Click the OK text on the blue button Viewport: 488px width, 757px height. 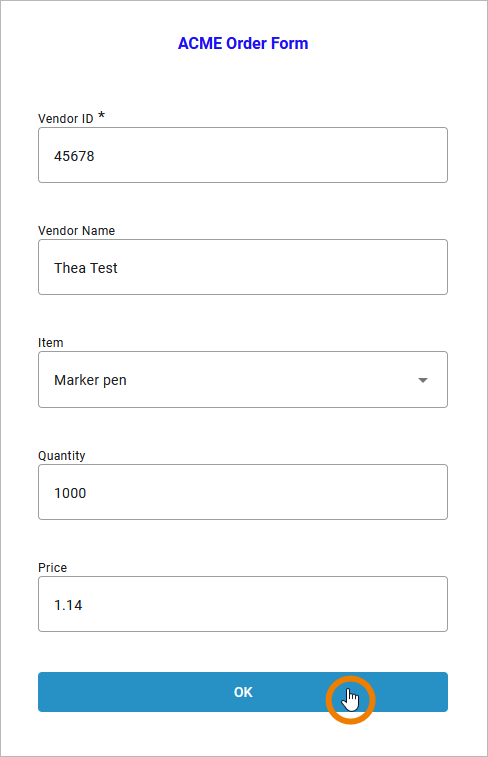(243, 692)
